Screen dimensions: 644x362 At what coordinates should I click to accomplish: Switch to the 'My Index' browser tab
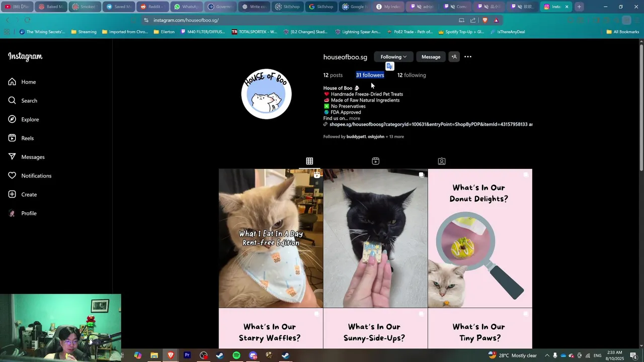389,7
